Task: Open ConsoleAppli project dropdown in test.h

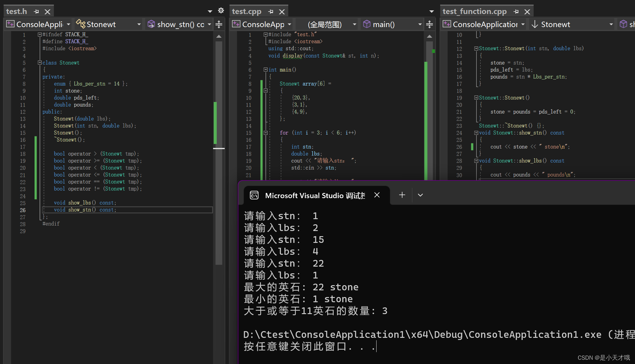Action: pyautogui.click(x=68, y=24)
